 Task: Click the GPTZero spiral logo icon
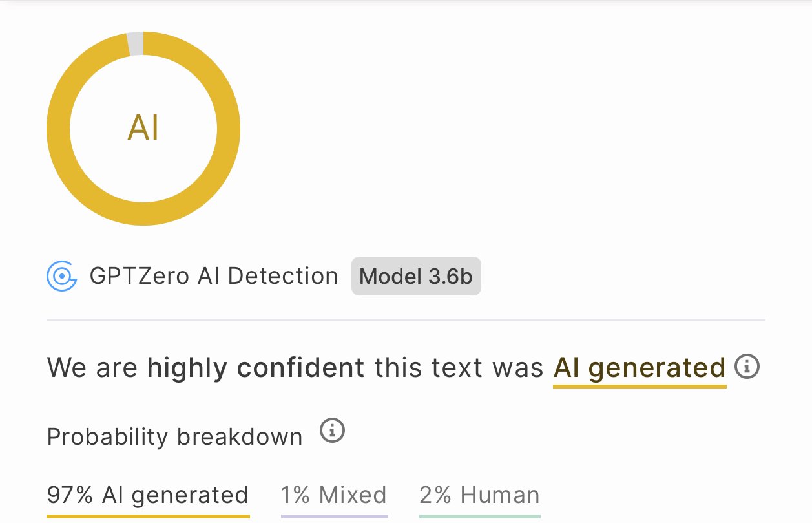[x=62, y=277]
